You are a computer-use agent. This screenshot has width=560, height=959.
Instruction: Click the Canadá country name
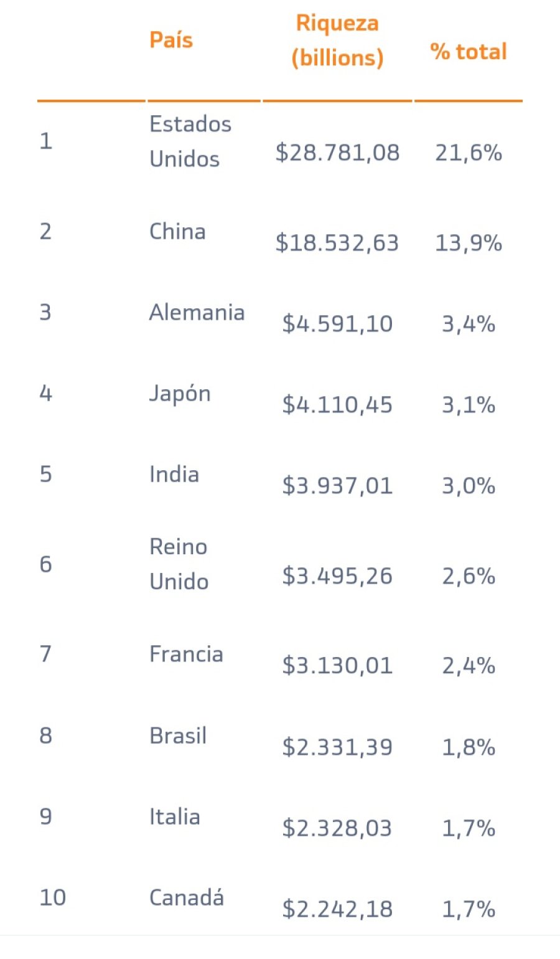(187, 898)
